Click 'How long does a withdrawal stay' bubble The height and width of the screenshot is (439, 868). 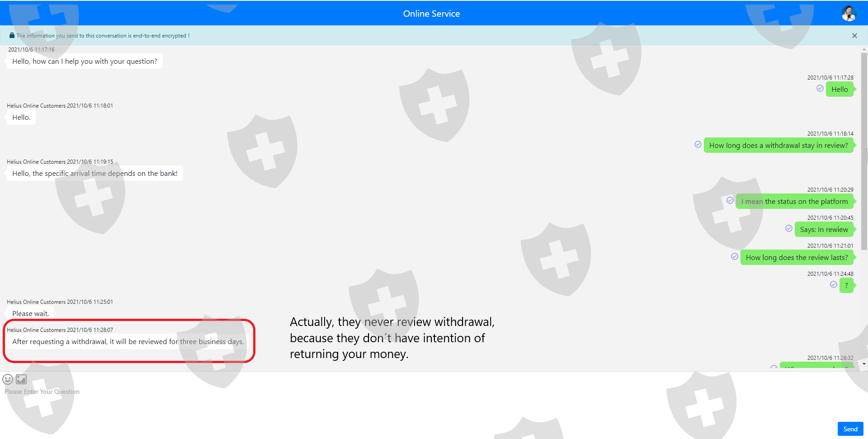[778, 146]
